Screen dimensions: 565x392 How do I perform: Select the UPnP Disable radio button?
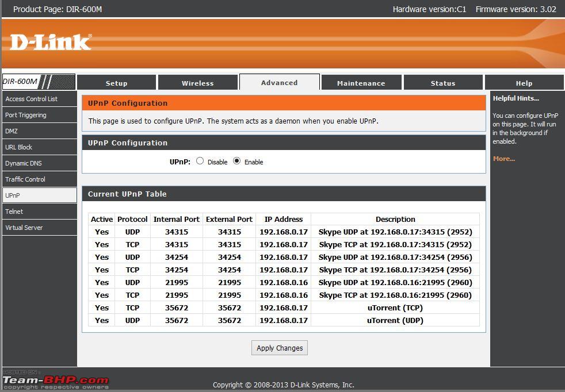(x=200, y=161)
